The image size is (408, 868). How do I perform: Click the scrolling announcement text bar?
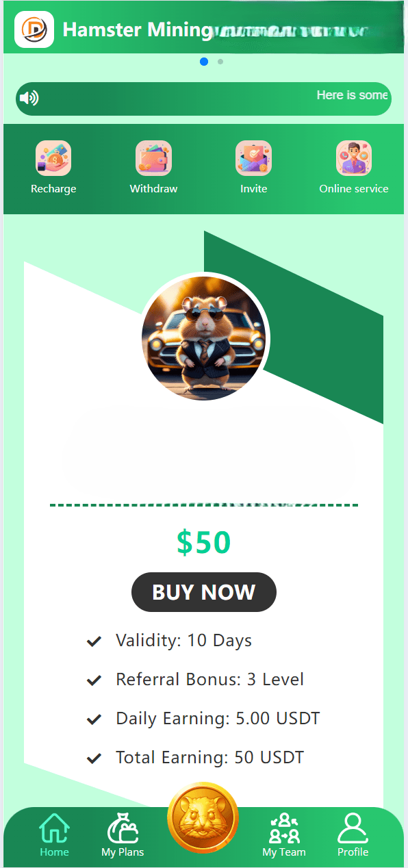tap(204, 99)
